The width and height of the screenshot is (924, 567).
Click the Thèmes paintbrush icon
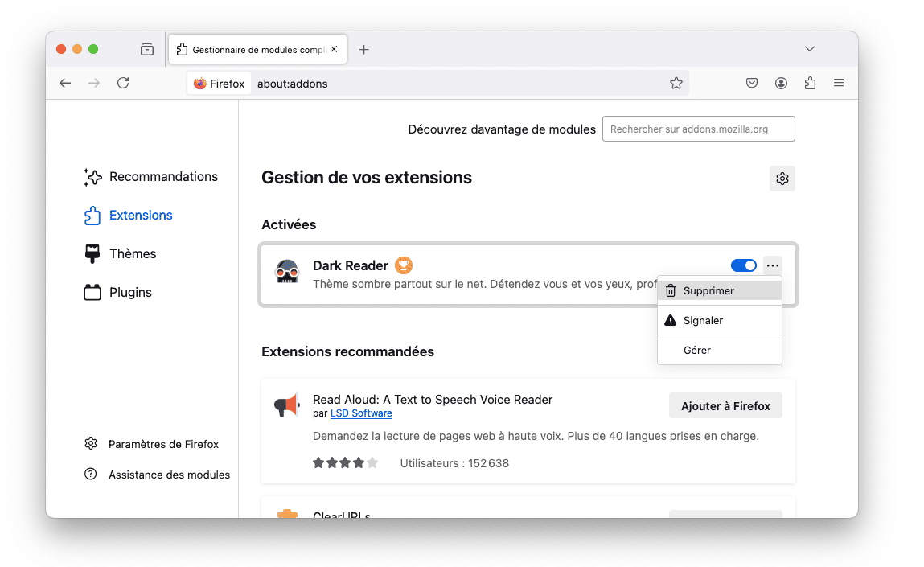(x=92, y=254)
